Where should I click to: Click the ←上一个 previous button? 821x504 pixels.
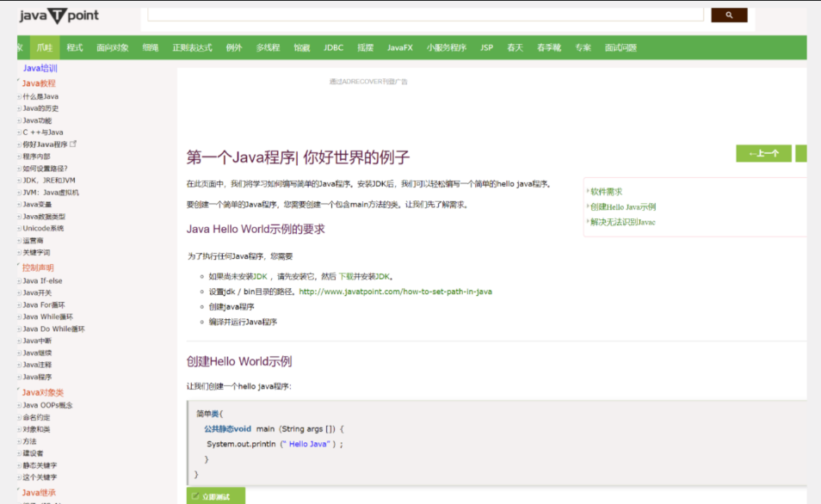[763, 153]
